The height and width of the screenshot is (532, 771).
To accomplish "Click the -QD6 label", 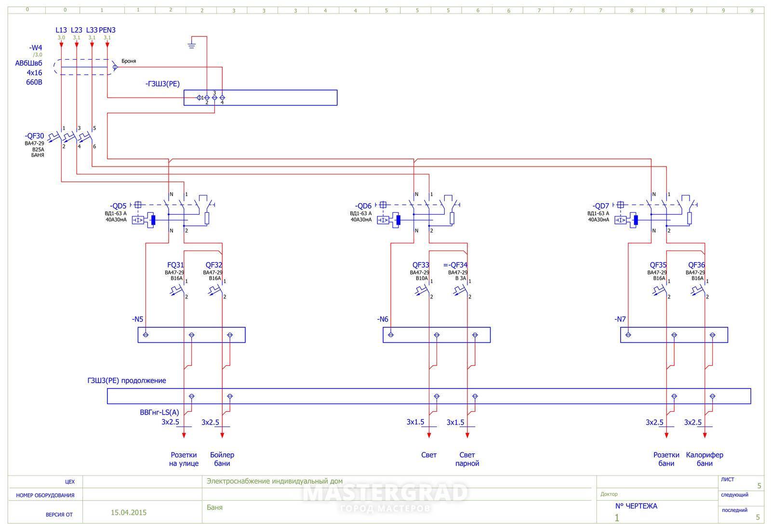I will pos(363,206).
